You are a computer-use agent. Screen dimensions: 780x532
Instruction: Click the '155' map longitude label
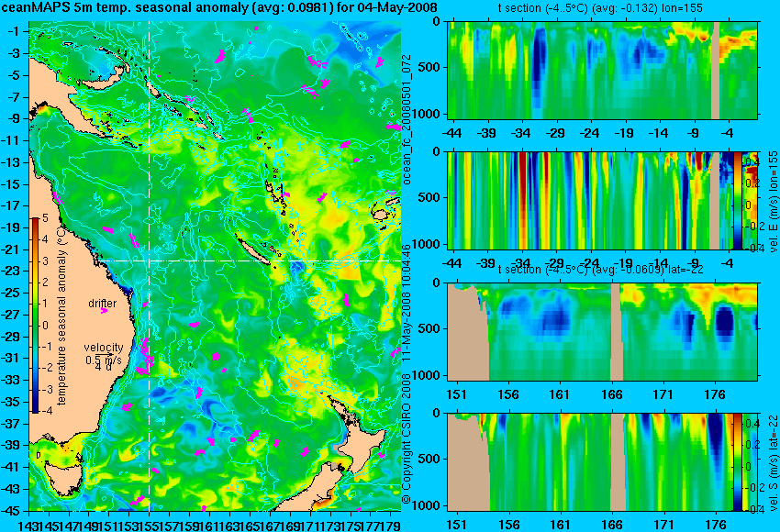150,525
